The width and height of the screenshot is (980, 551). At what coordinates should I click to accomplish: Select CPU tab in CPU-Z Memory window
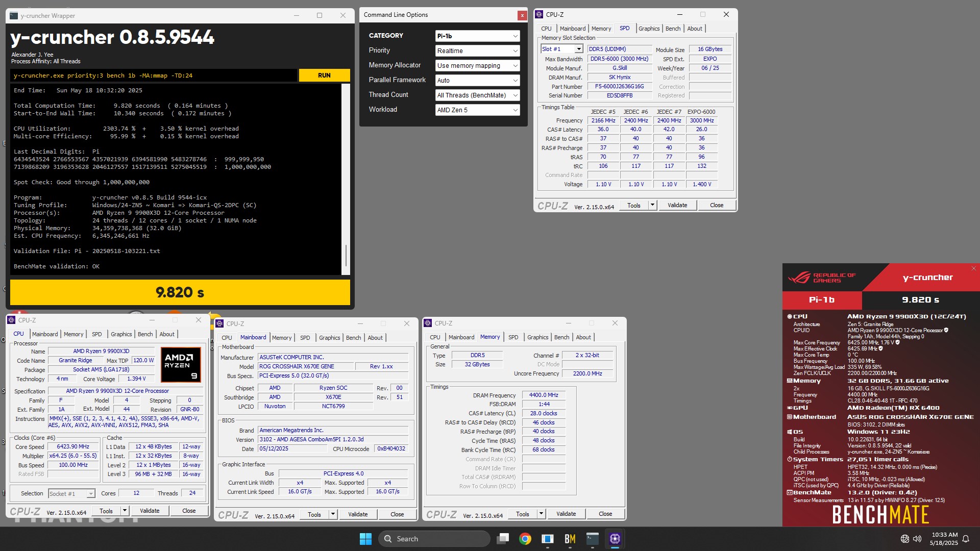435,337
